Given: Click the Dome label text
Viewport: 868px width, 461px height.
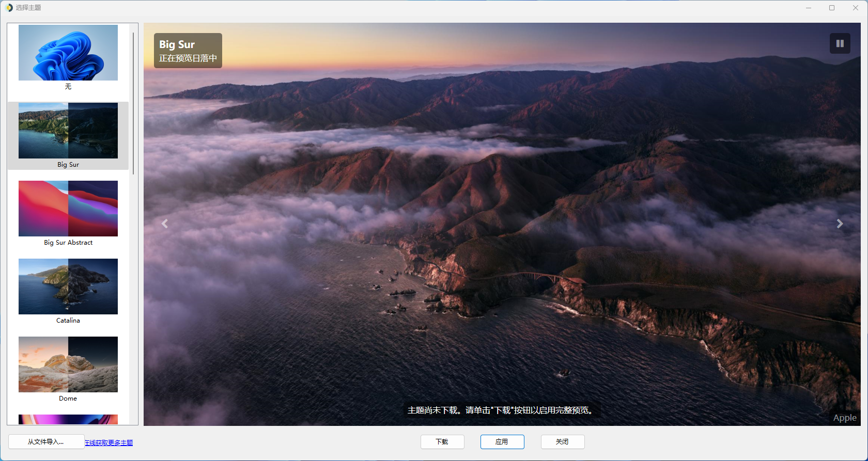Looking at the screenshot, I should click(x=68, y=399).
